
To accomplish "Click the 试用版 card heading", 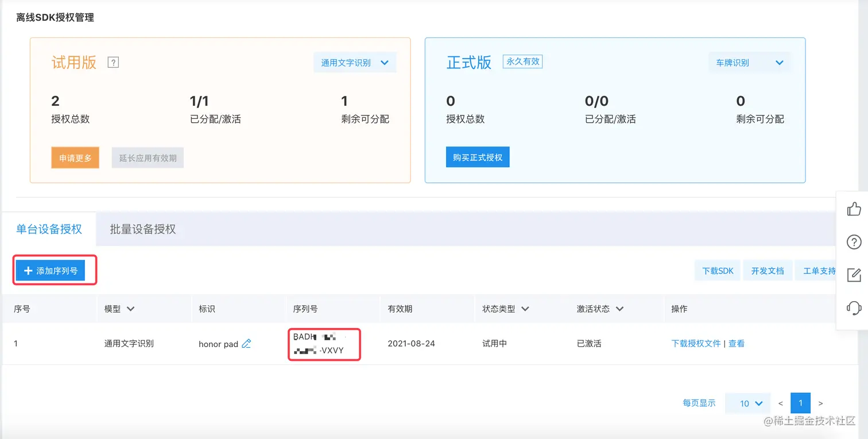I will [74, 63].
